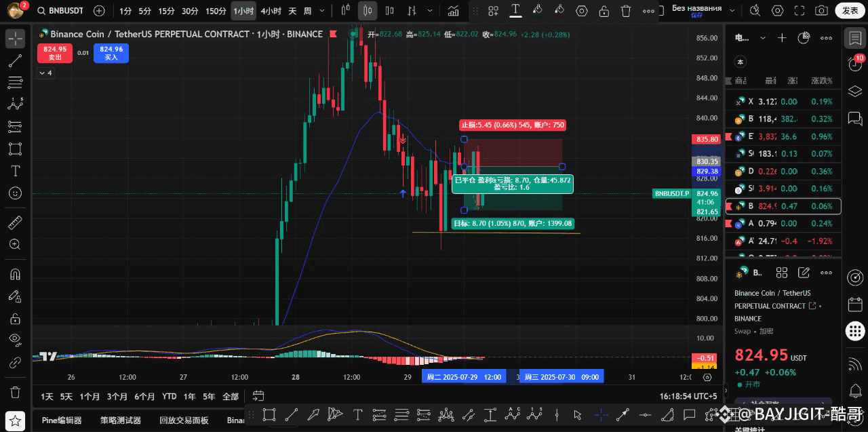Open the geometric shapes tools

(15, 149)
